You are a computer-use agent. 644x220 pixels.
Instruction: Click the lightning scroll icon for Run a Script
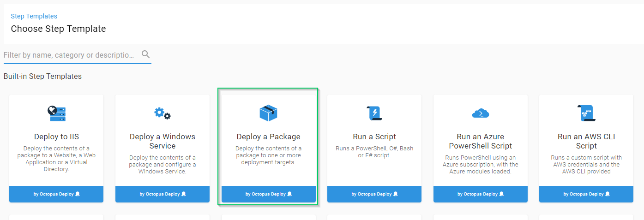tap(374, 113)
